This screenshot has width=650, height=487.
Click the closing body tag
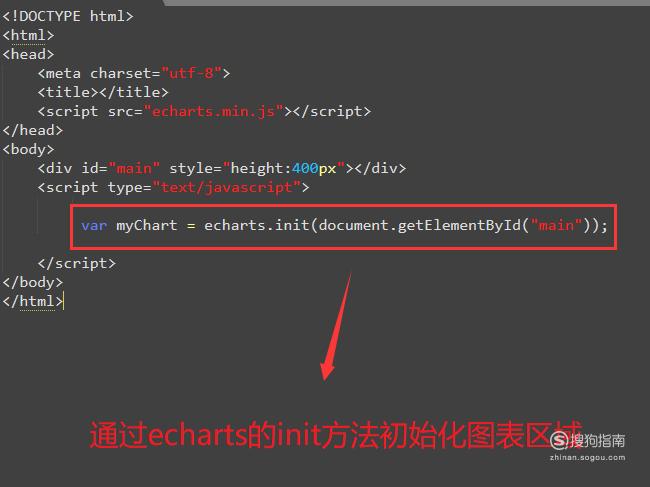click(32, 282)
